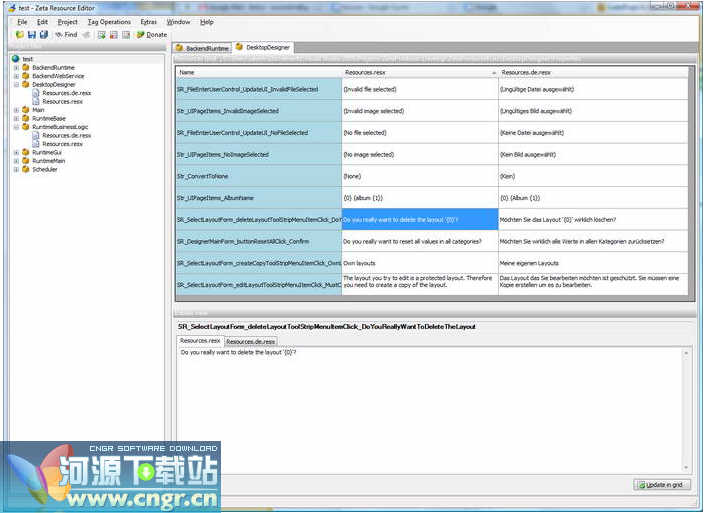Image resolution: width=704 pixels, height=513 pixels.
Task: Click the Scheduler folder icon in tree
Action: coord(26,169)
